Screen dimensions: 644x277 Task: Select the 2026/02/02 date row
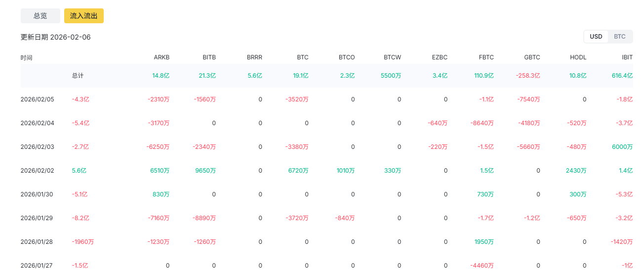[x=38, y=170]
